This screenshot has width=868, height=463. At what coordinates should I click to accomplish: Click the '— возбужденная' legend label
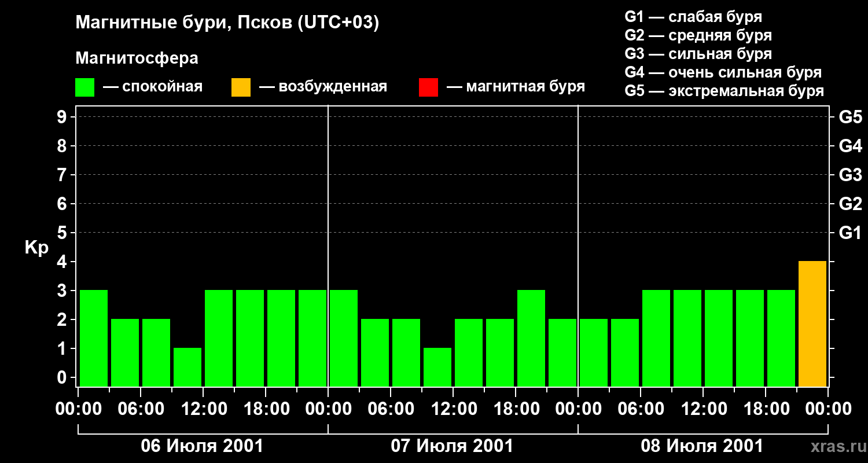(323, 87)
